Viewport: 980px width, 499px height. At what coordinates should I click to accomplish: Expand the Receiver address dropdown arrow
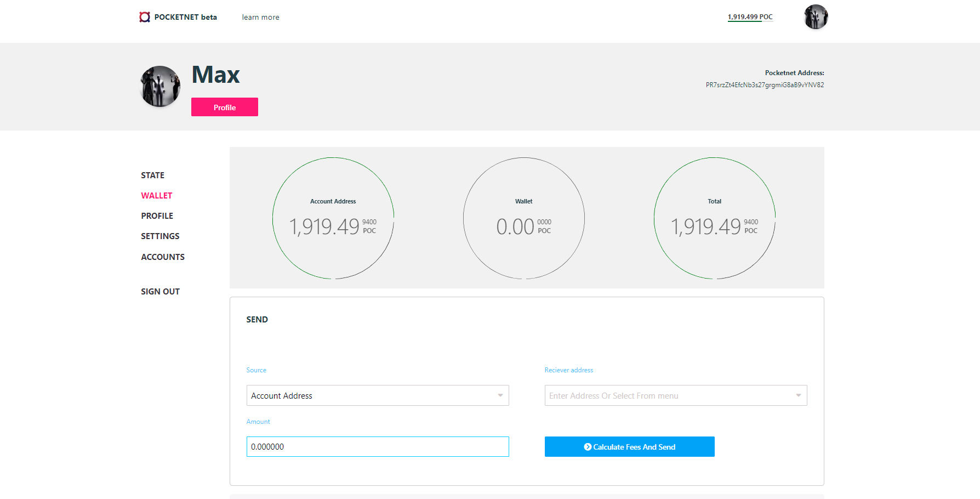[798, 395]
